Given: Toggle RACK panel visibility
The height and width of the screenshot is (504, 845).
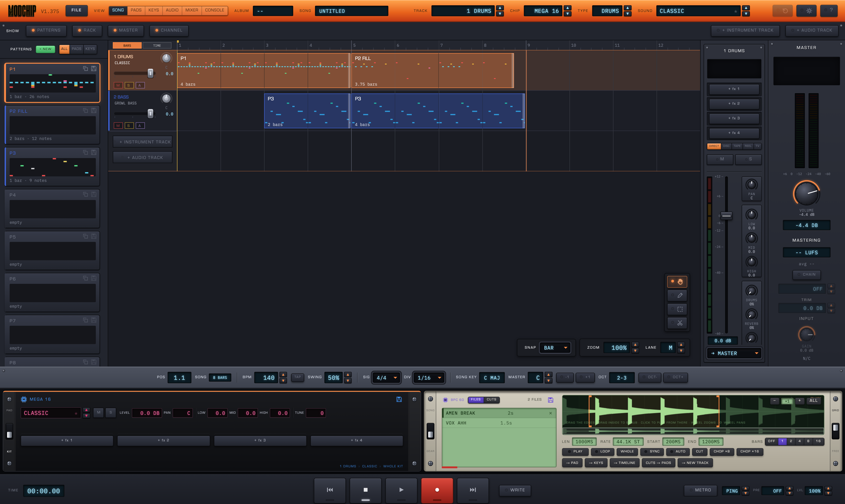Looking at the screenshot, I should click(x=87, y=30).
